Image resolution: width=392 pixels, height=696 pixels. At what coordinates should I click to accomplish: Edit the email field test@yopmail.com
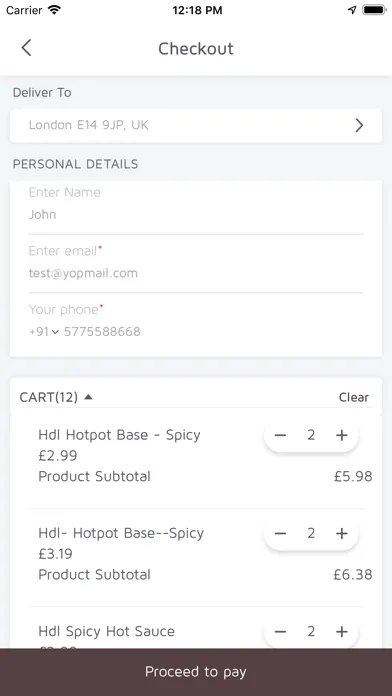[x=196, y=273]
